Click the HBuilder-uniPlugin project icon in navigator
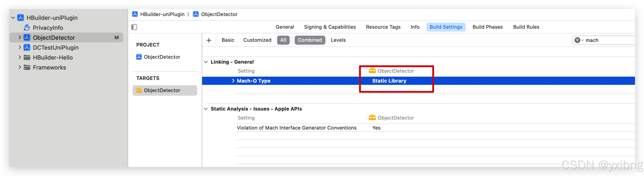This screenshot has width=644, height=176. point(21,18)
